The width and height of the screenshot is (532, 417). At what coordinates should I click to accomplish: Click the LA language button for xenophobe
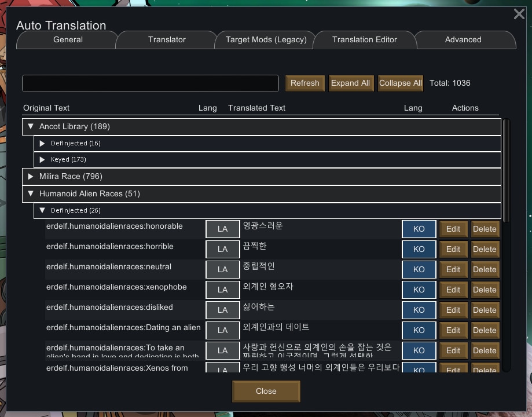[x=222, y=290]
